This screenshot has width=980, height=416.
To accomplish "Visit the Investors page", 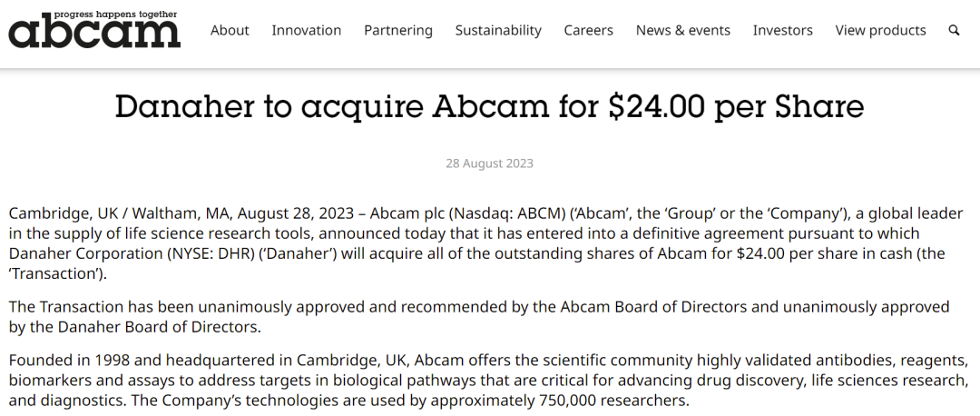I will coord(783,31).
